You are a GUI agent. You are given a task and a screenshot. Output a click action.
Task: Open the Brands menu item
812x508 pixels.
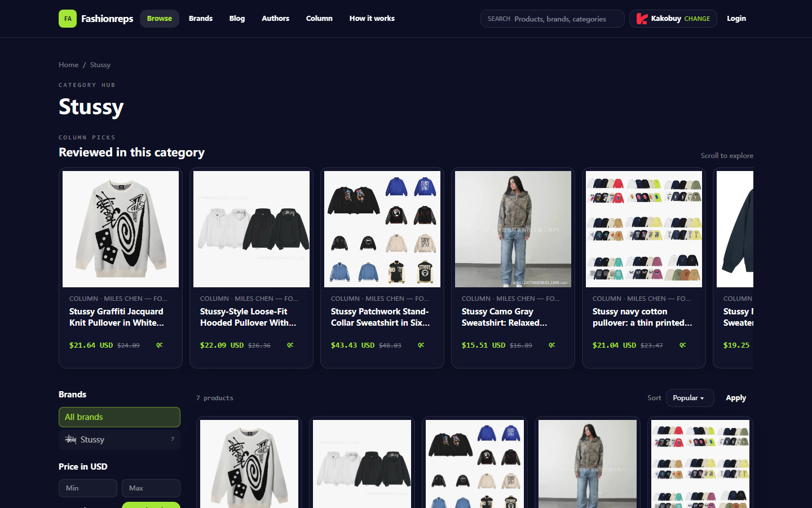click(x=201, y=19)
